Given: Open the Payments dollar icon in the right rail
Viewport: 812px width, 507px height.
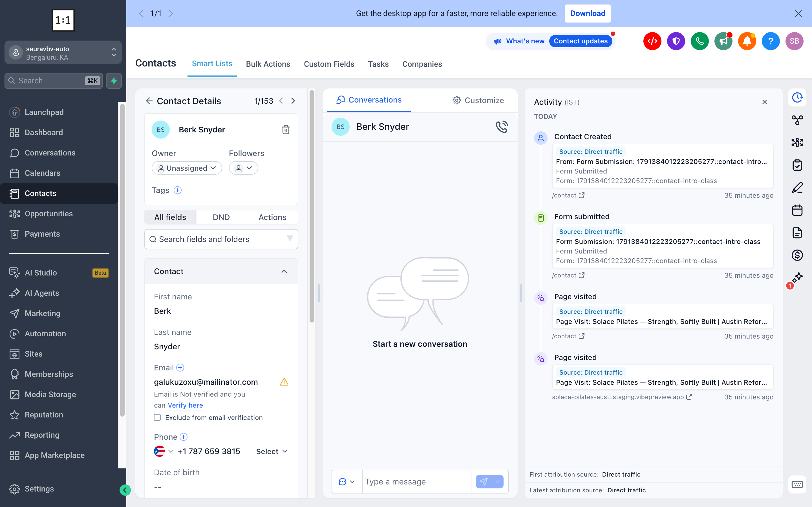Looking at the screenshot, I should coord(797,255).
